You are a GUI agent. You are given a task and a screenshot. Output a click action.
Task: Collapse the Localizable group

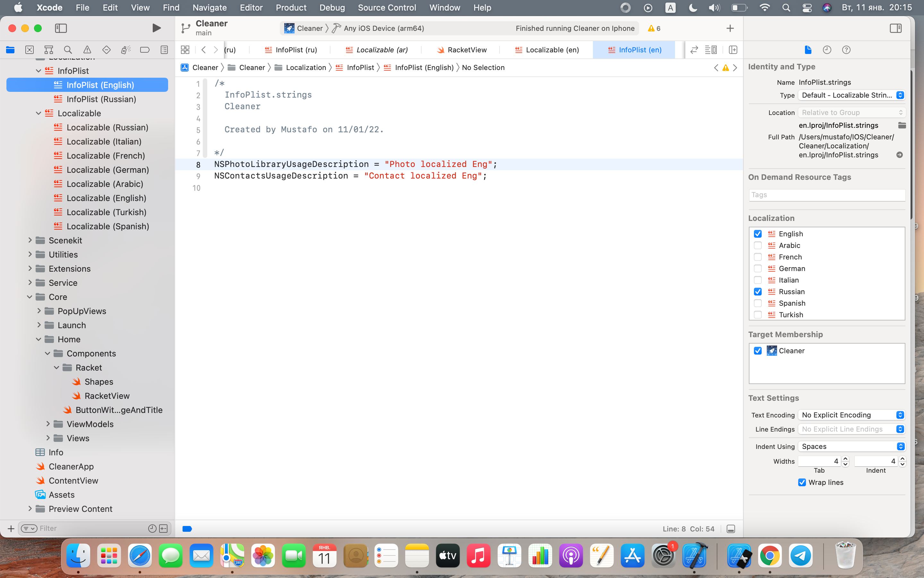click(x=38, y=113)
